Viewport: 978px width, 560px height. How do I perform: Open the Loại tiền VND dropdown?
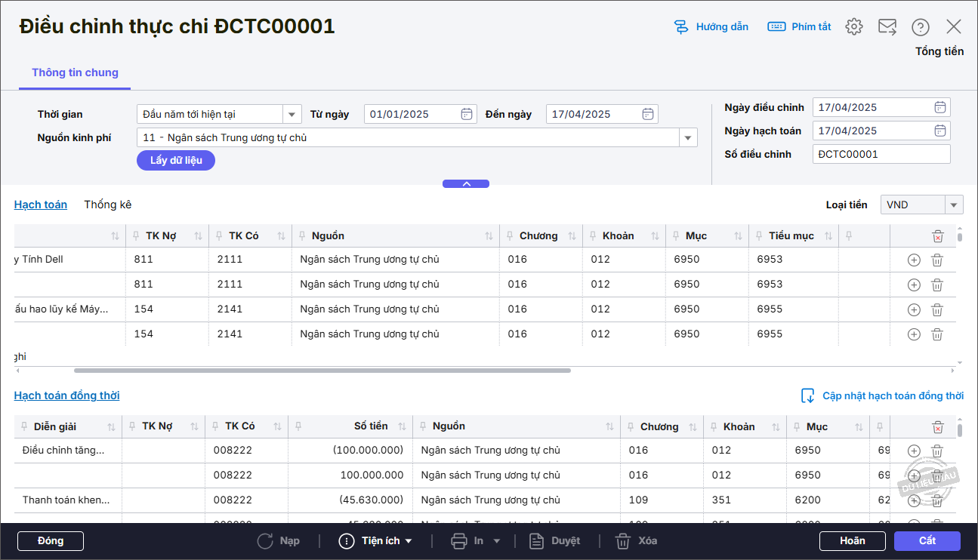[954, 205]
